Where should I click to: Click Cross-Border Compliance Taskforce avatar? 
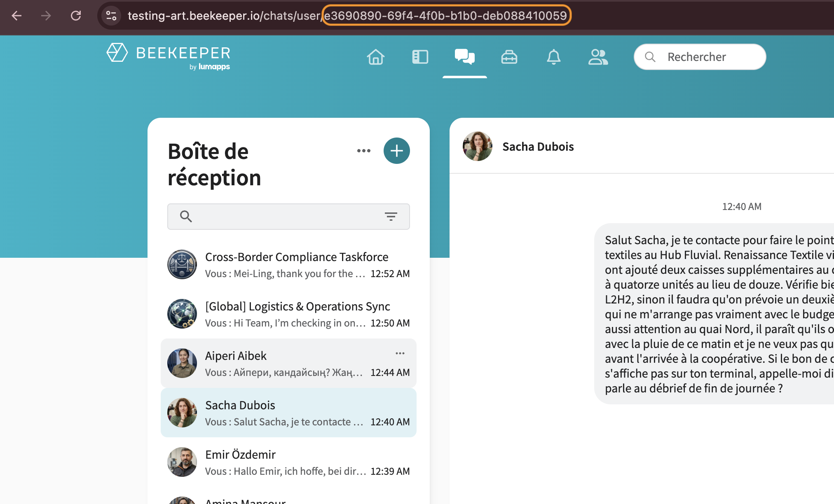[182, 264]
